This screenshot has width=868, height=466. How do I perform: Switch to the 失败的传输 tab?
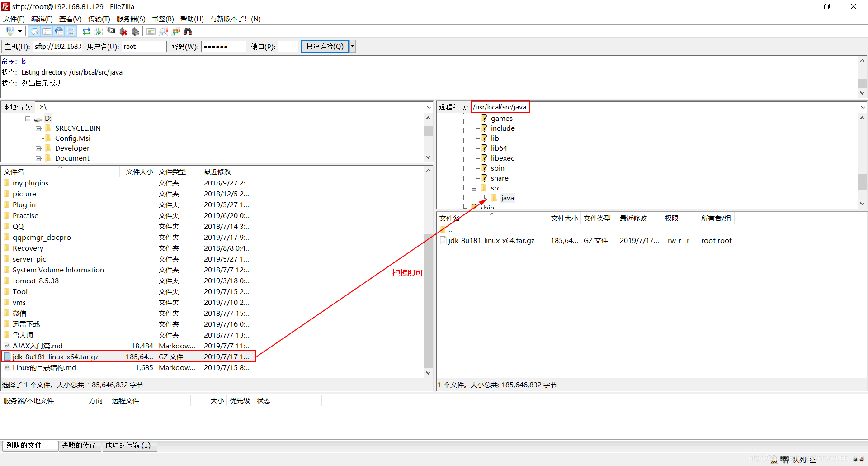pyautogui.click(x=79, y=445)
